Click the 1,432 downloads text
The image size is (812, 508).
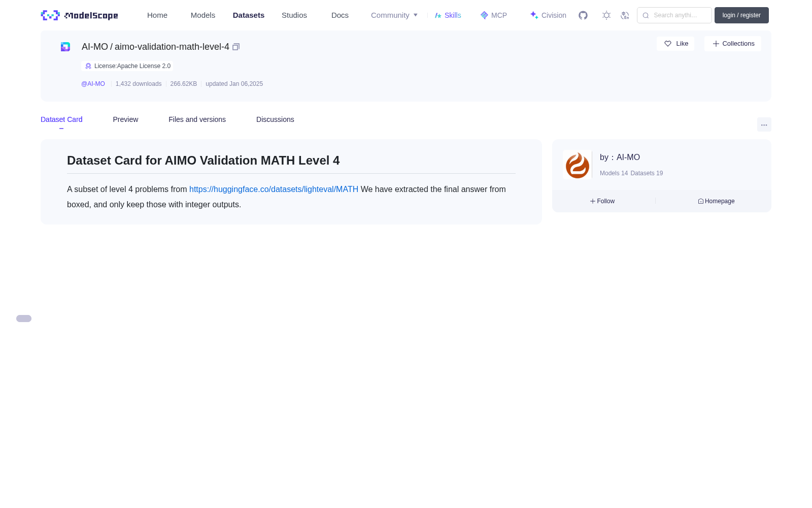pyautogui.click(x=139, y=84)
